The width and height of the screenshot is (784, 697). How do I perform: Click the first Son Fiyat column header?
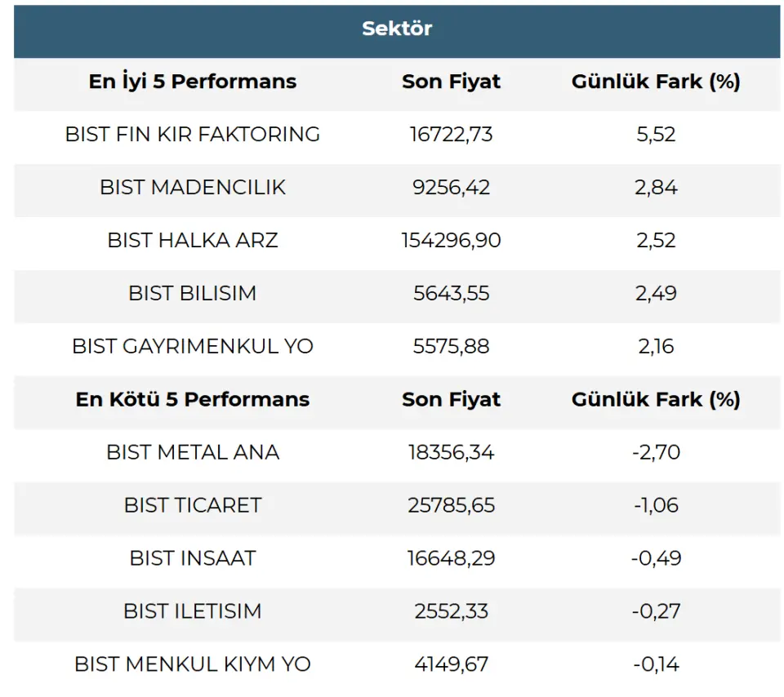[x=451, y=82]
